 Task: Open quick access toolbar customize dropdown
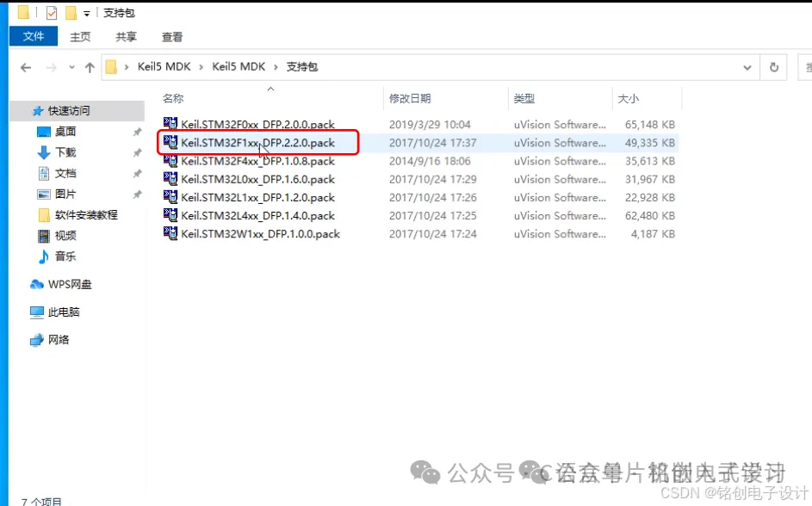86,14
